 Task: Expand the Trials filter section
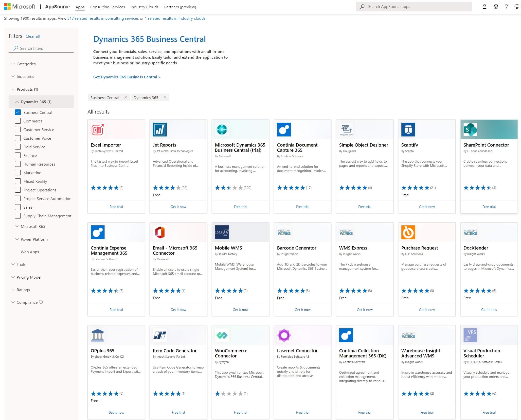point(18,264)
